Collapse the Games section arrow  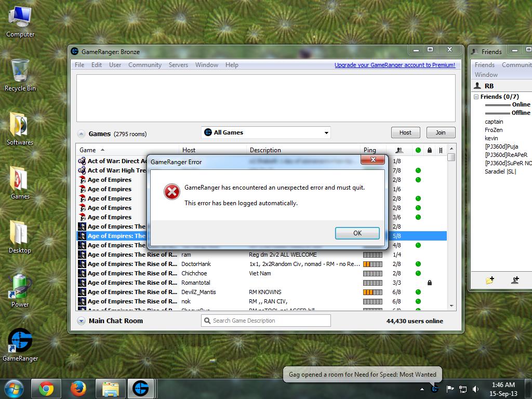82,134
